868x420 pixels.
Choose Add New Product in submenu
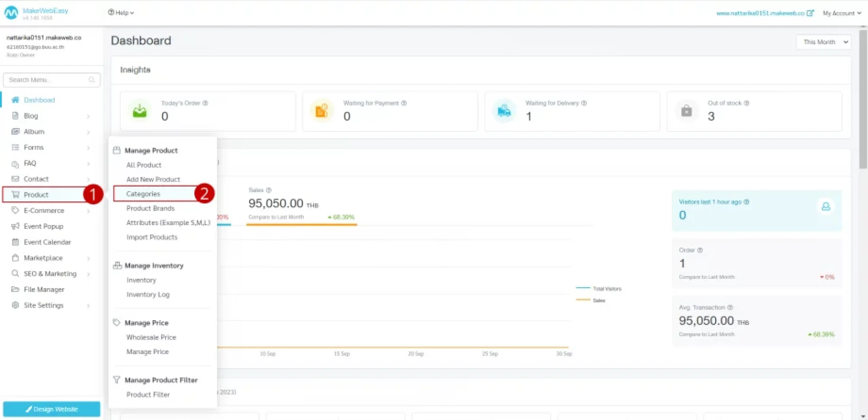pyautogui.click(x=153, y=179)
